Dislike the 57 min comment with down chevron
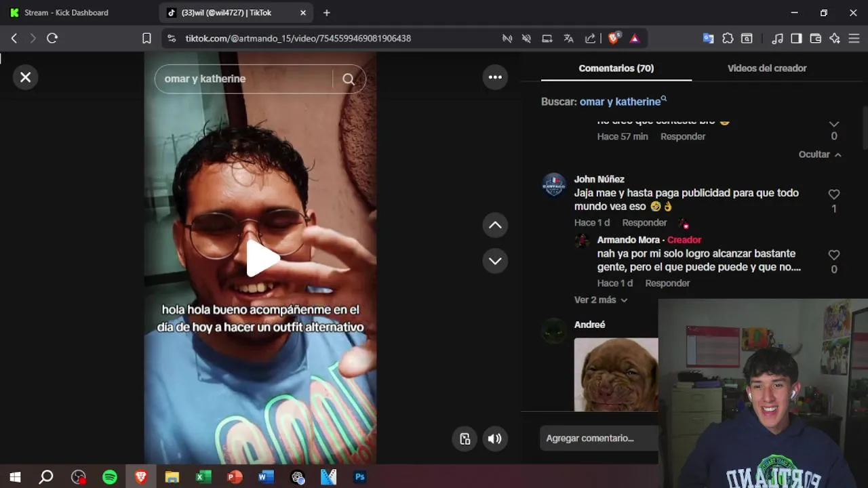868x488 pixels. (834, 124)
